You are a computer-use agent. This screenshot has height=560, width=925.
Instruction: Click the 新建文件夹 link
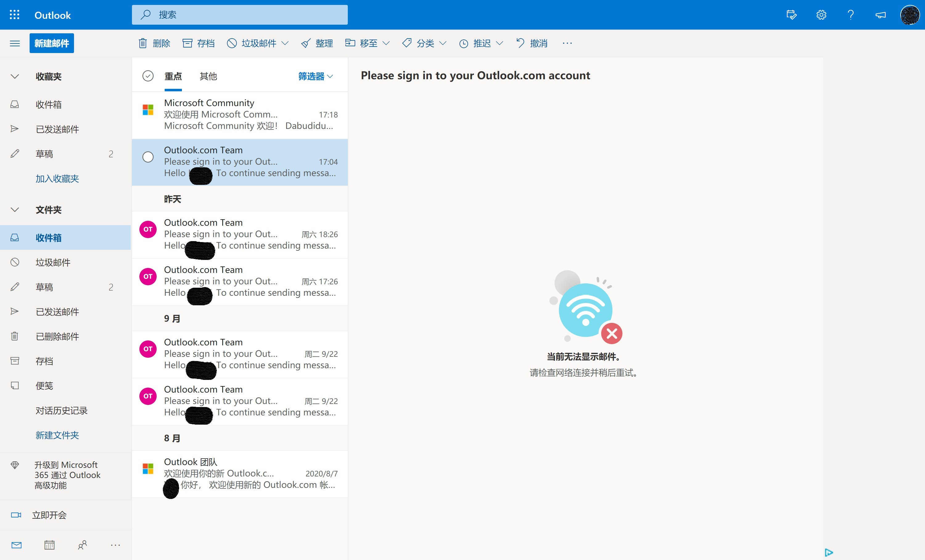pyautogui.click(x=57, y=435)
